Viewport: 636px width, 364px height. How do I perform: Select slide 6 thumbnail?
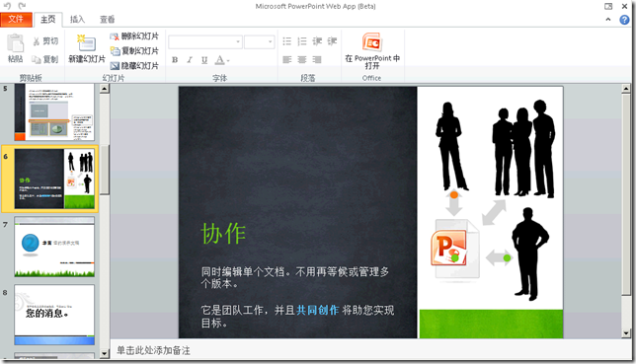[x=54, y=179]
